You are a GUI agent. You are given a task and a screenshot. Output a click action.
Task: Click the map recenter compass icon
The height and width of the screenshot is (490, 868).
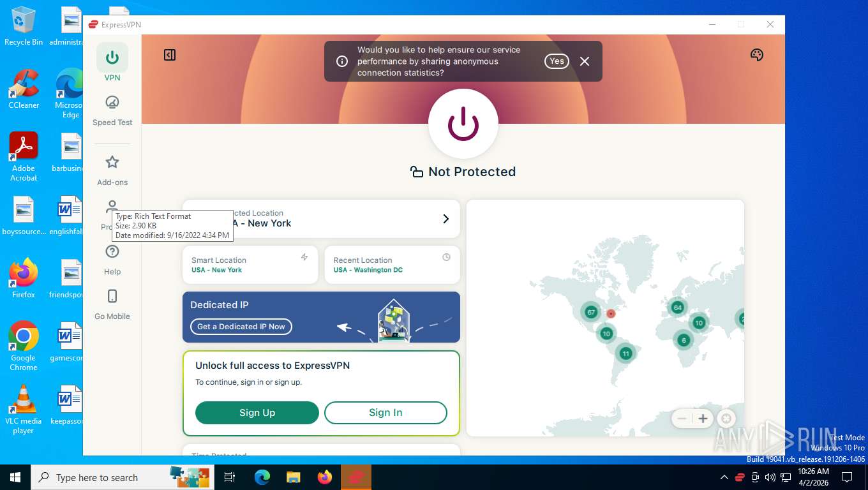[726, 419]
